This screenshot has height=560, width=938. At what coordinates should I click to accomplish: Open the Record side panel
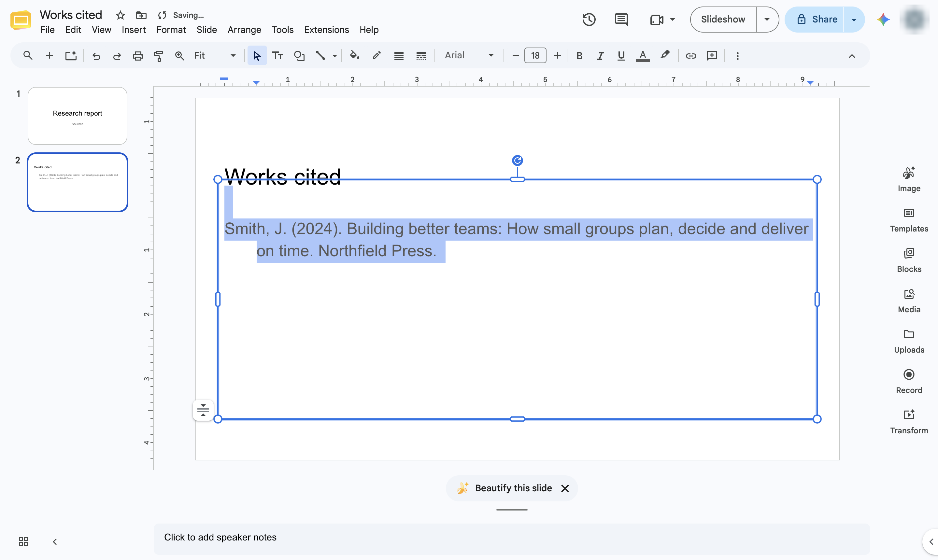(909, 382)
